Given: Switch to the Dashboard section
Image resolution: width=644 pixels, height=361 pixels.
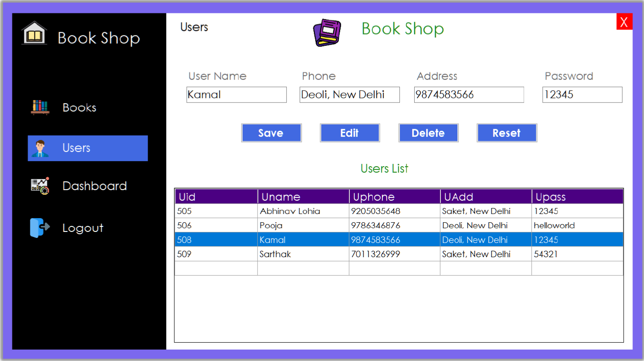Looking at the screenshot, I should [94, 186].
